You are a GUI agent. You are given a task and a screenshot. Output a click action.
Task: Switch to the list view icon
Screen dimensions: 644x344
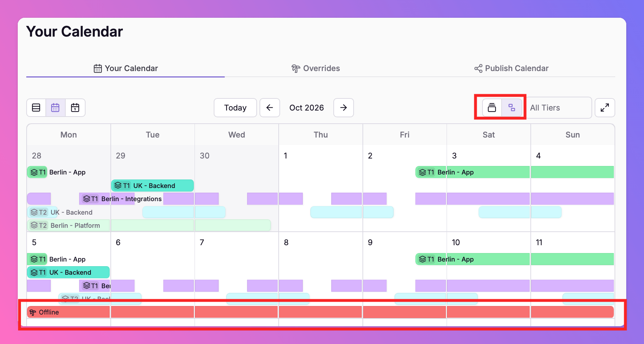coord(36,108)
